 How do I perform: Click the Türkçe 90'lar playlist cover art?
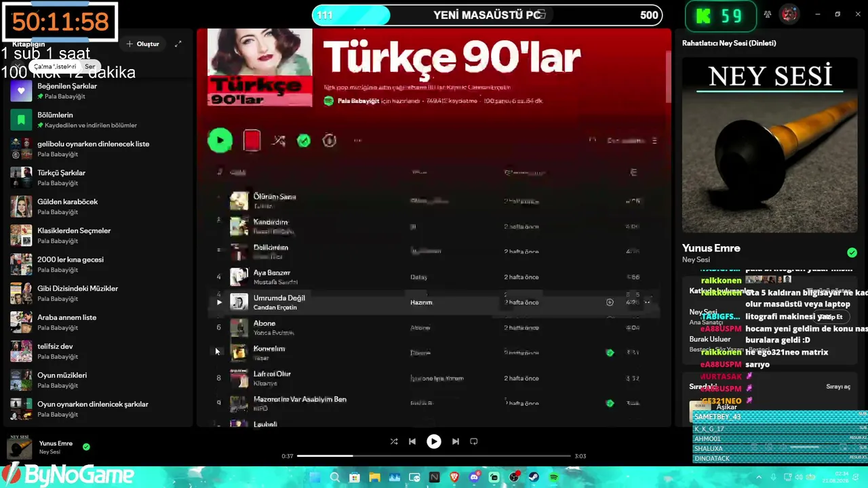tap(260, 68)
